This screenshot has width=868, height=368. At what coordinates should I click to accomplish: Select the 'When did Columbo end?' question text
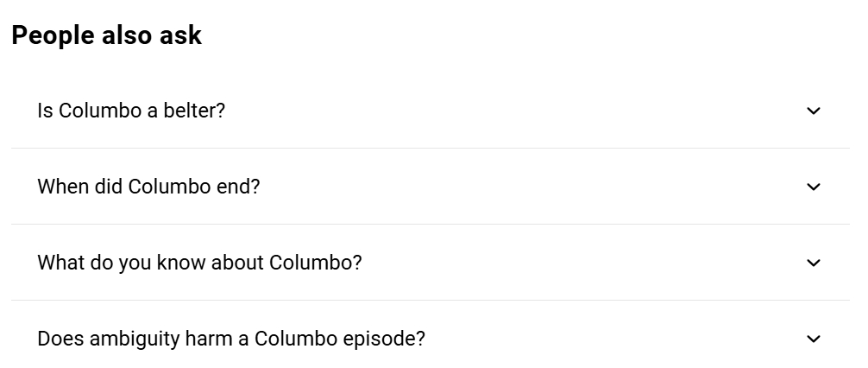coord(148,187)
